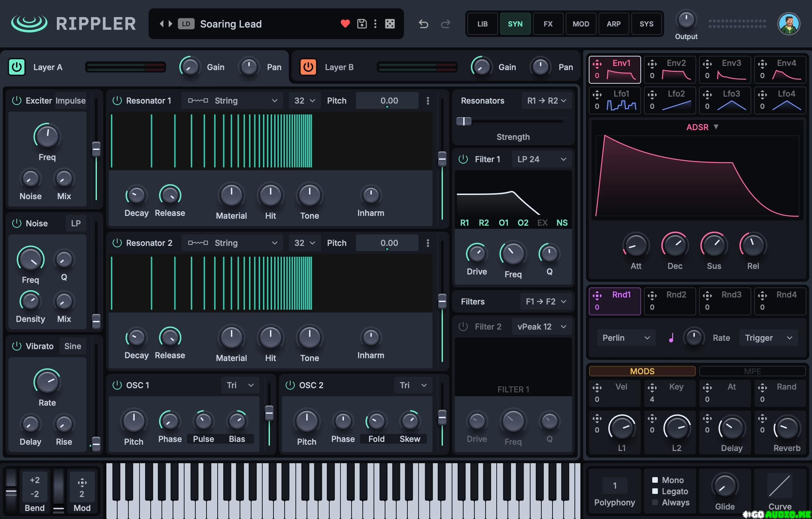The height and width of the screenshot is (519, 812).
Task: Toggle the NS filter routing button
Action: coord(562,223)
